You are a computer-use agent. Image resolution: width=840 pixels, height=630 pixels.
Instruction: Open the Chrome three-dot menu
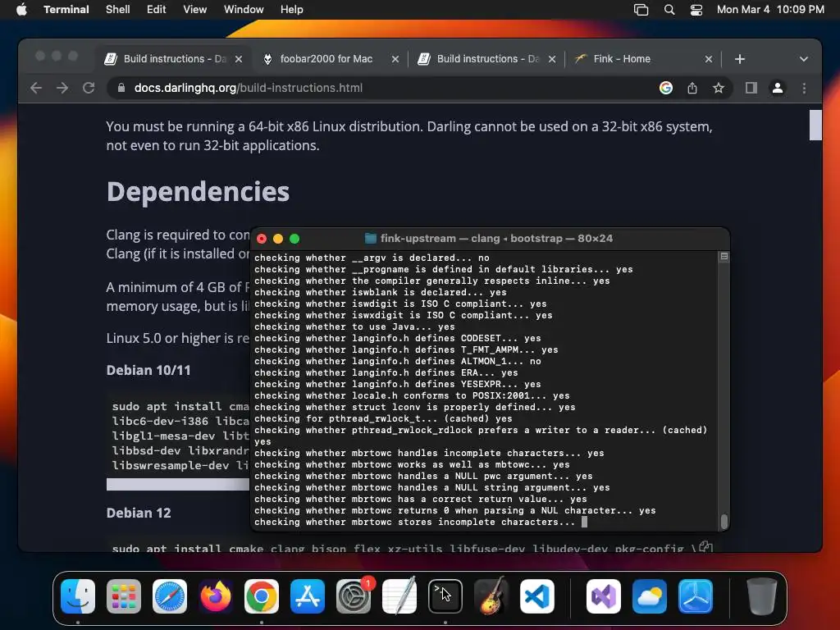804,88
